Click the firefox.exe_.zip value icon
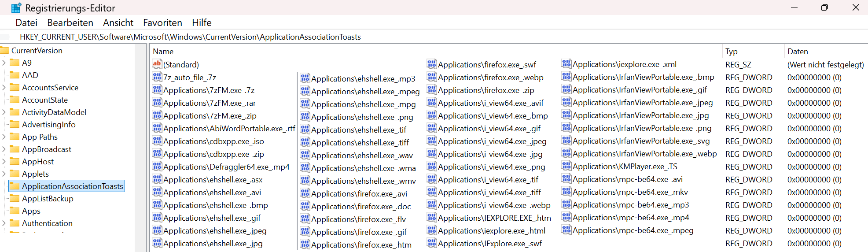 (432, 89)
